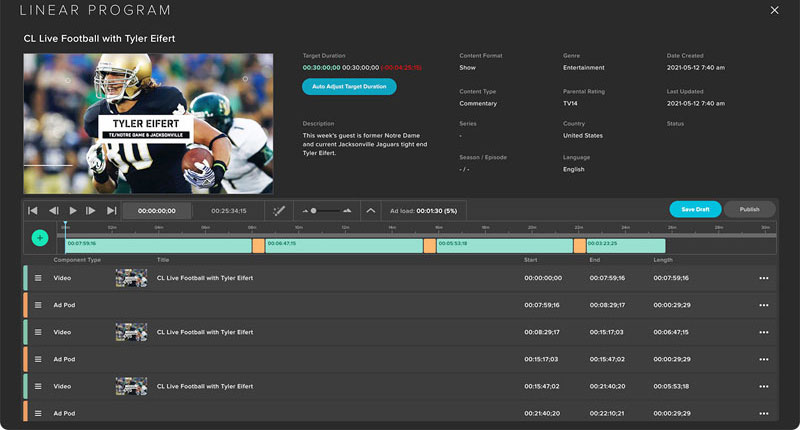Step forward one frame
This screenshot has width=800, height=430.
91,211
